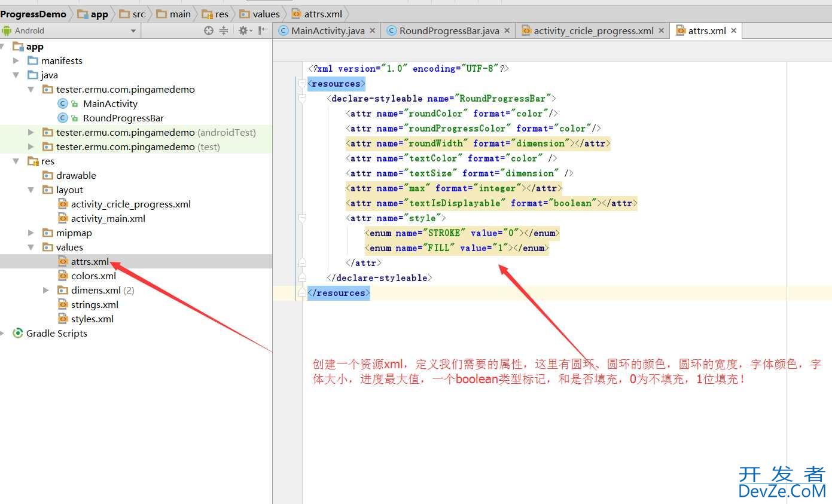832x504 pixels.
Task: Click the res breadcrumb
Action: pyautogui.click(x=215, y=14)
